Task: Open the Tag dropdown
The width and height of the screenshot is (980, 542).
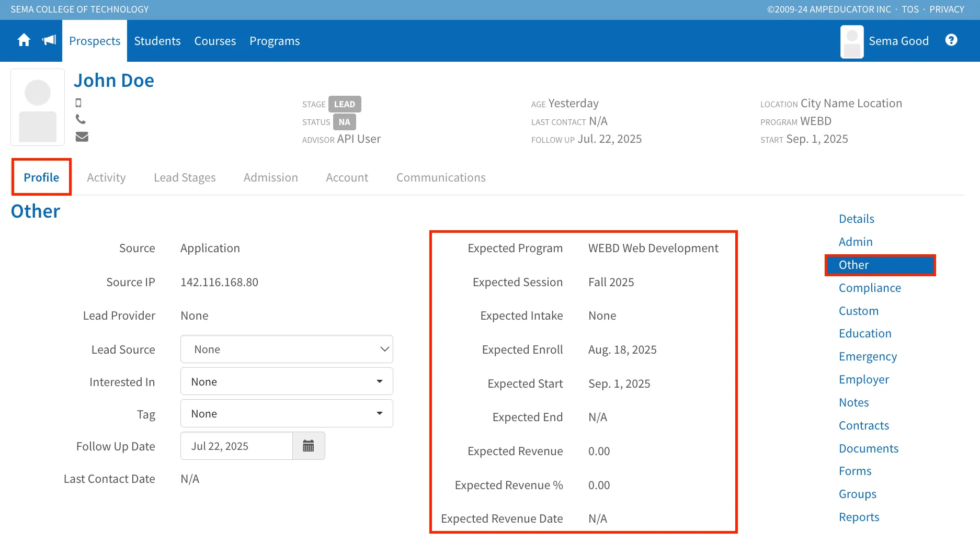Action: (x=287, y=413)
